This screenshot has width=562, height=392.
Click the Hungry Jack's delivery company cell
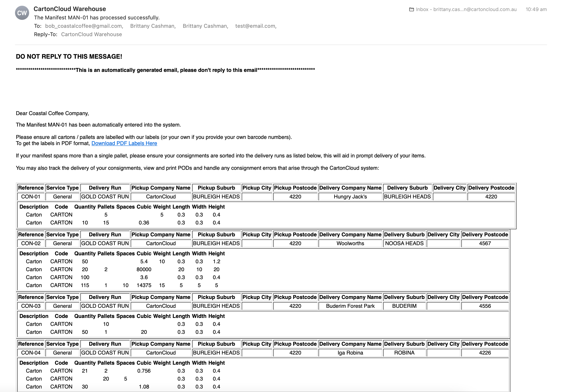(350, 197)
